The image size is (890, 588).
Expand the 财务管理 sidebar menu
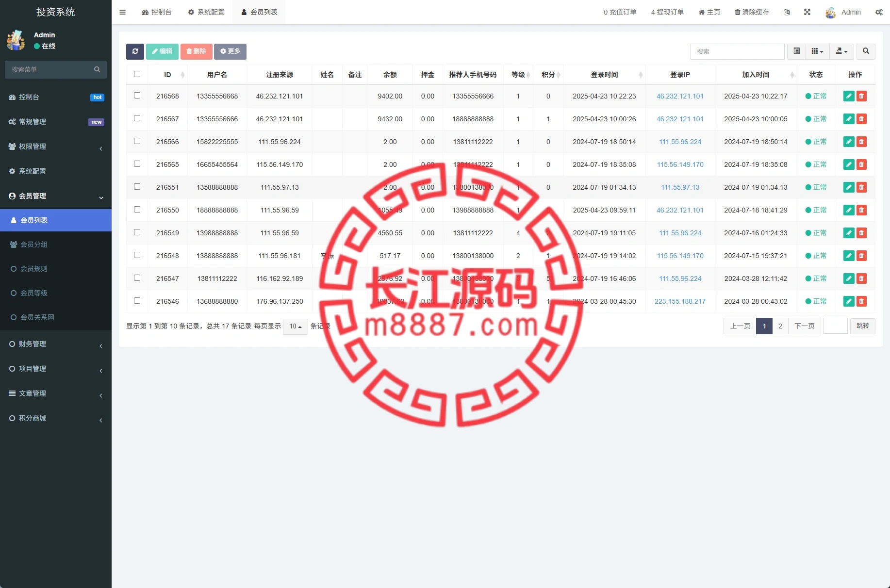tap(56, 344)
